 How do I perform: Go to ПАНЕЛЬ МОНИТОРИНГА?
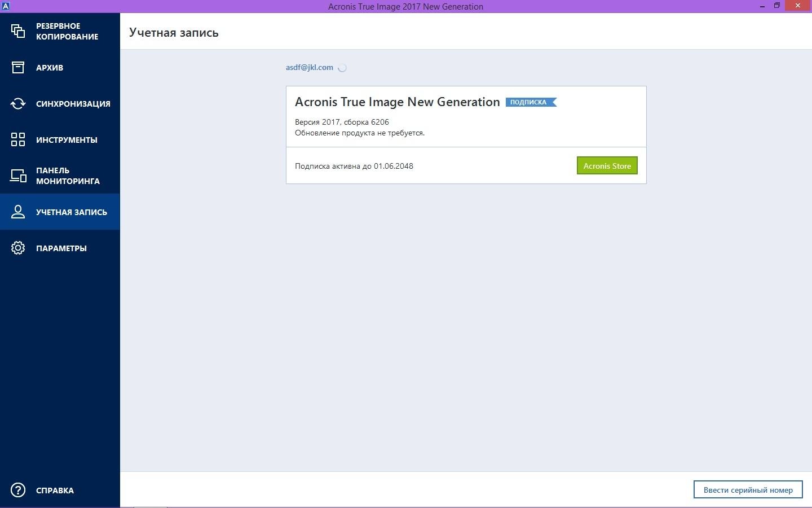68,176
